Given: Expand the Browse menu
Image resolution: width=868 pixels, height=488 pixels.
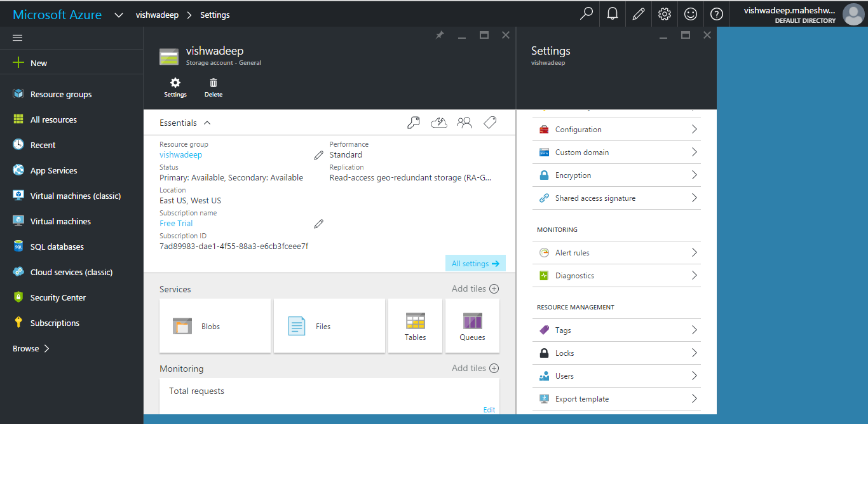Looking at the screenshot, I should 31,348.
